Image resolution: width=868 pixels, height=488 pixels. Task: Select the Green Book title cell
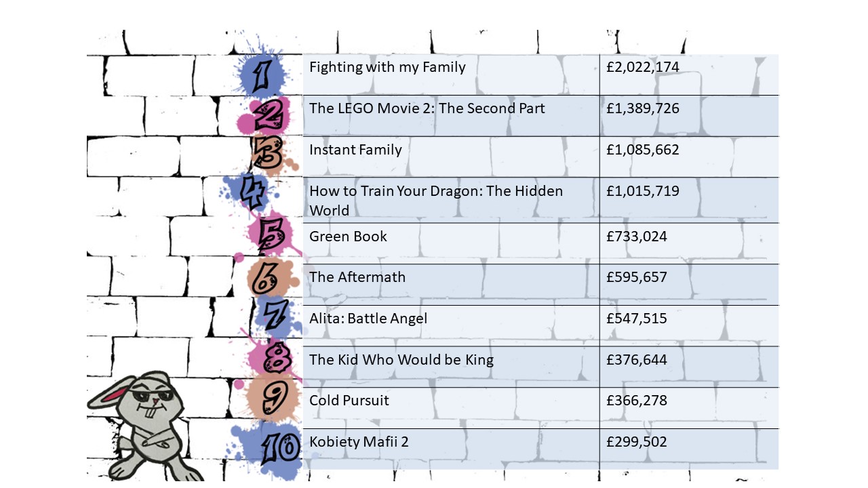pos(348,237)
